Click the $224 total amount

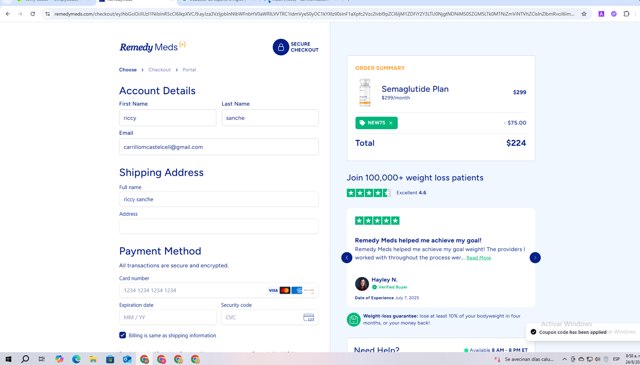click(516, 143)
